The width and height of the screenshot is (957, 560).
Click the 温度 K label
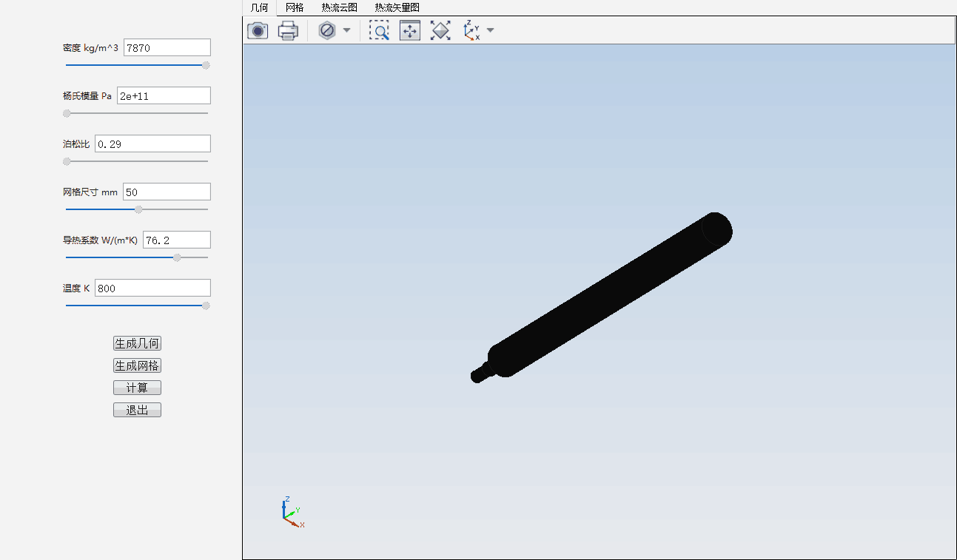[x=76, y=289]
